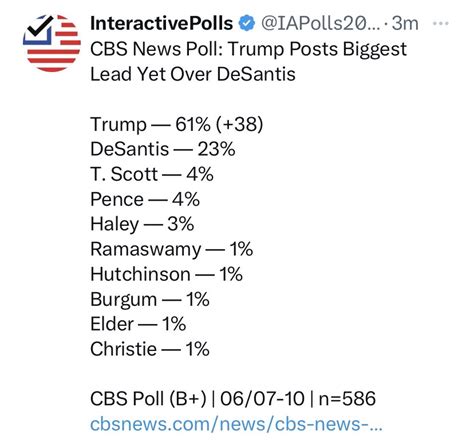Click the Trump — 61% (+38) line
The image size is (474, 443).
(x=177, y=124)
